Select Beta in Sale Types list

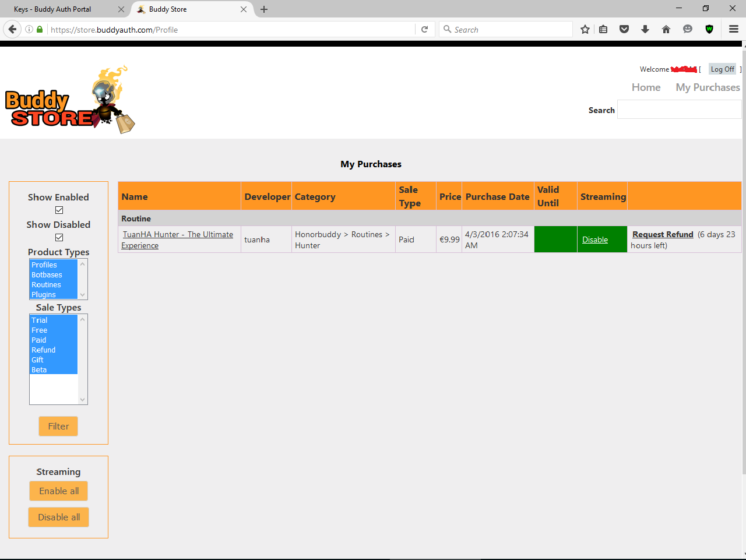pos(54,370)
